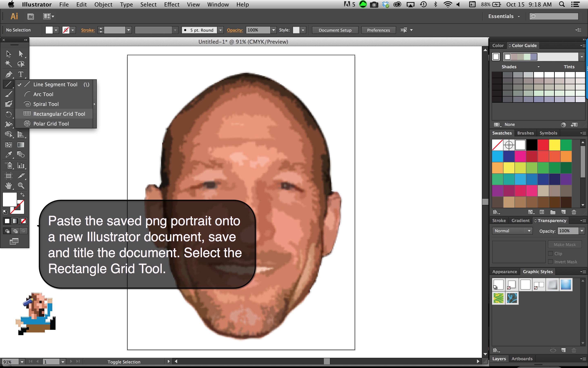588x368 pixels.
Task: Open Transparency panel opacity dropdown
Action: pyautogui.click(x=582, y=231)
